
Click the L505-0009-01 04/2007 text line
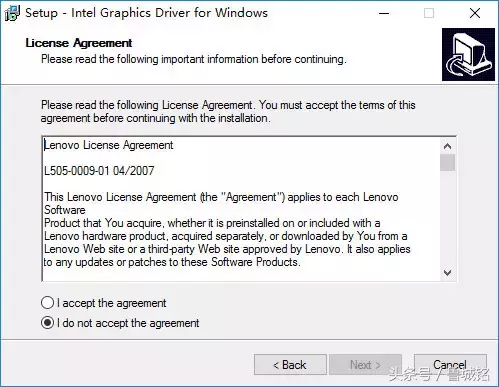pyautogui.click(x=99, y=171)
